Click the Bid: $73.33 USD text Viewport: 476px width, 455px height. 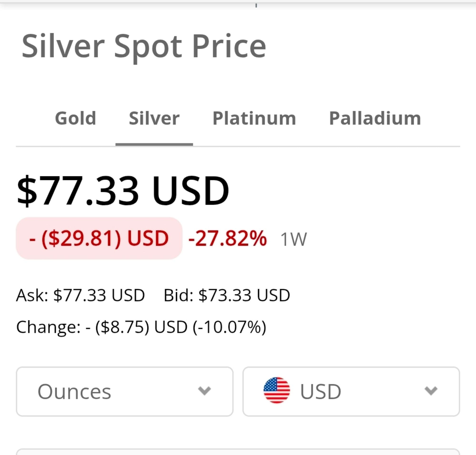227,295
